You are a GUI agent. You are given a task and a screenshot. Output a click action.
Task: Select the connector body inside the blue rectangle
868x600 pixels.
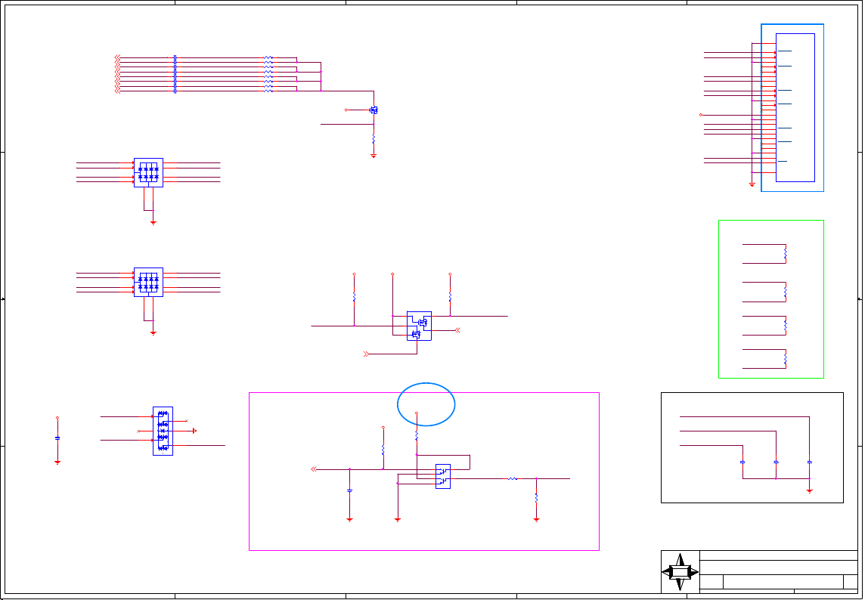(795, 107)
